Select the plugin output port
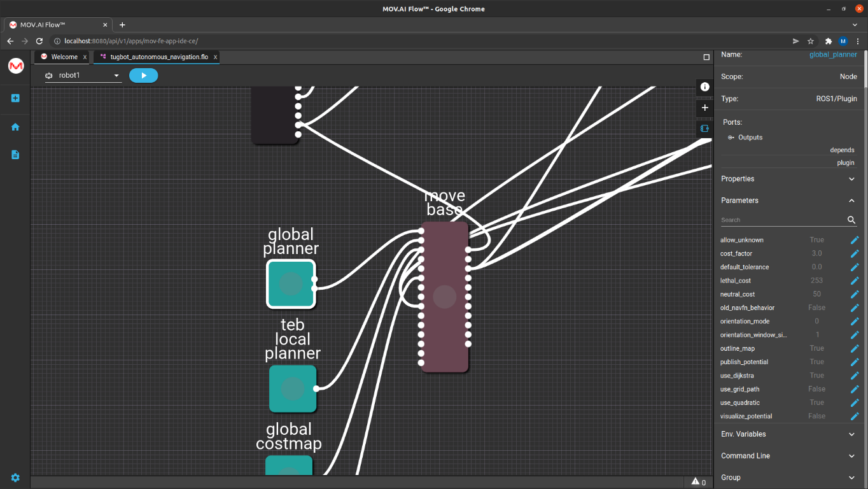Viewport: 868px width, 489px height. [x=846, y=163]
